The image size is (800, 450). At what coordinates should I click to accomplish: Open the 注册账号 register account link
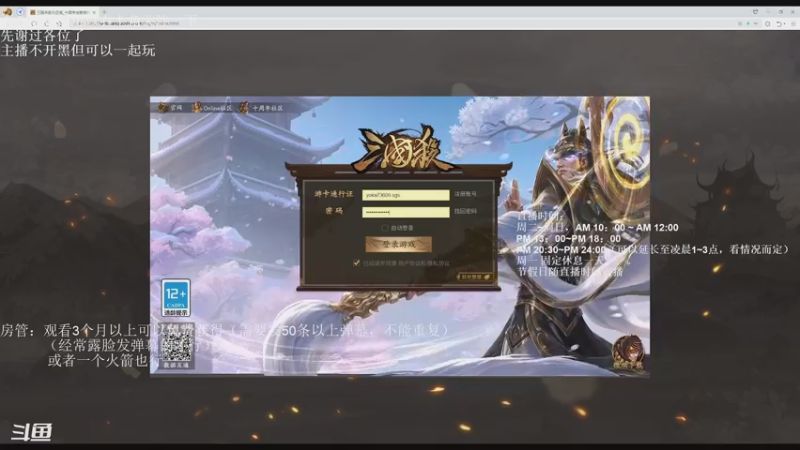[x=465, y=194]
